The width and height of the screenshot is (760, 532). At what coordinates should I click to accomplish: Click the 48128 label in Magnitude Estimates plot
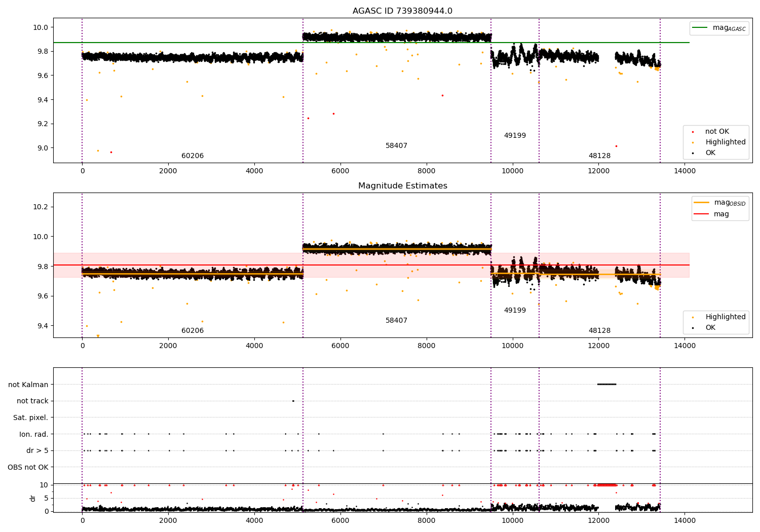(x=599, y=331)
